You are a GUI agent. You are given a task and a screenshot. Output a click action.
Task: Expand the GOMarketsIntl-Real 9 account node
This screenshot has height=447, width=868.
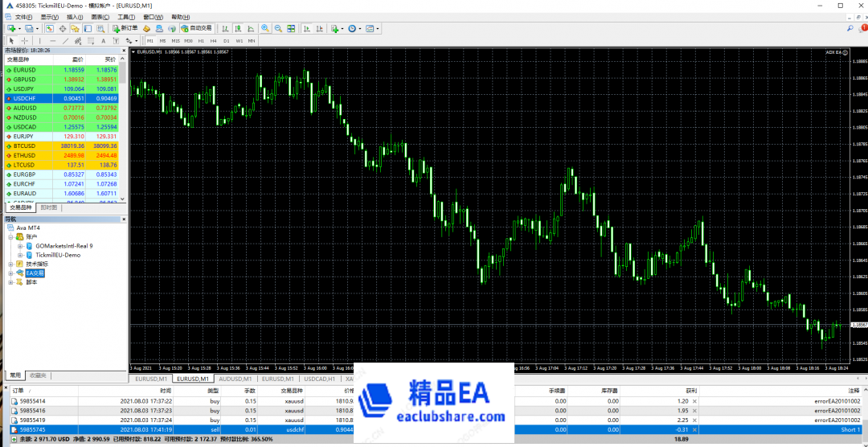coord(19,246)
